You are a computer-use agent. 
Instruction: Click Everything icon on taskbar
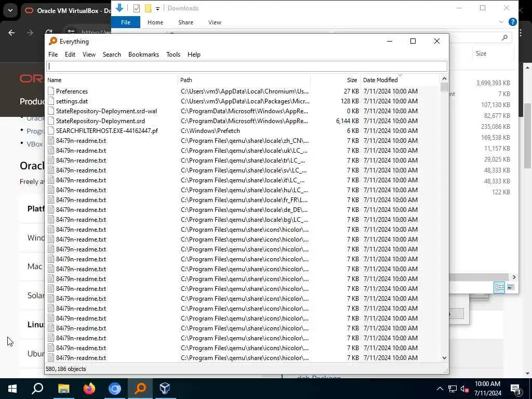pyautogui.click(x=140, y=389)
